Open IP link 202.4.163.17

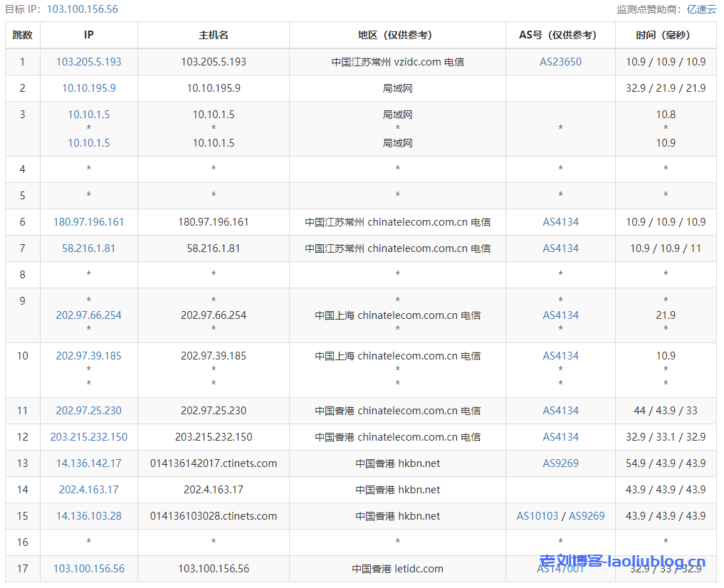[x=89, y=490]
